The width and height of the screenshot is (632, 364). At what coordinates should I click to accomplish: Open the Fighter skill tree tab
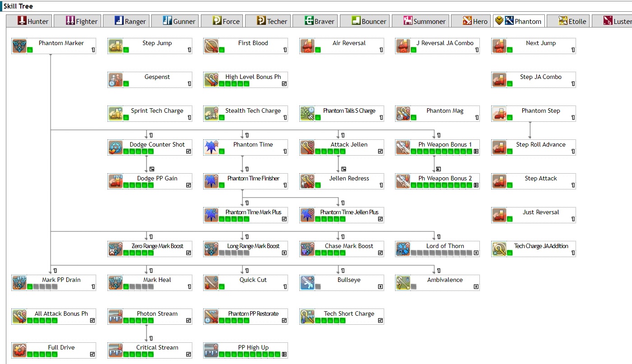[77, 21]
